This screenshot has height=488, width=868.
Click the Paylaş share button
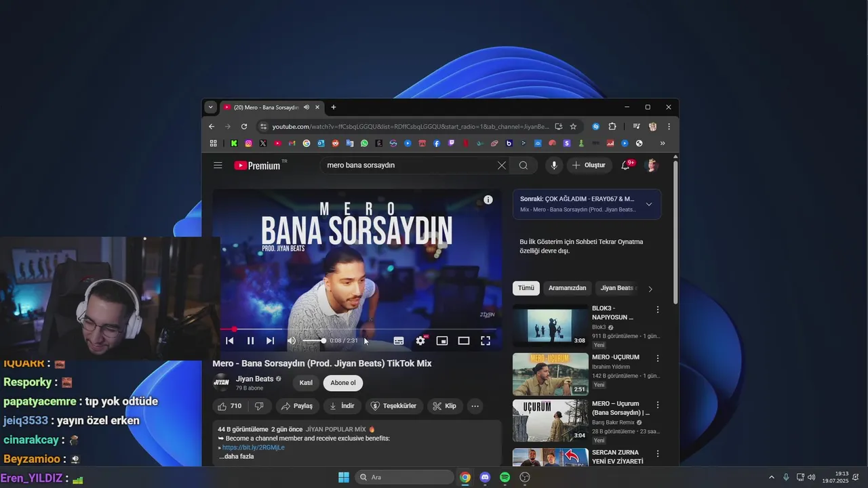(297, 406)
